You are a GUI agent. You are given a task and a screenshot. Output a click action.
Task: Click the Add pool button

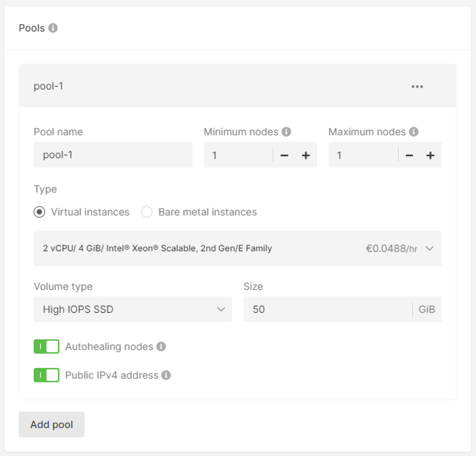pos(52,425)
